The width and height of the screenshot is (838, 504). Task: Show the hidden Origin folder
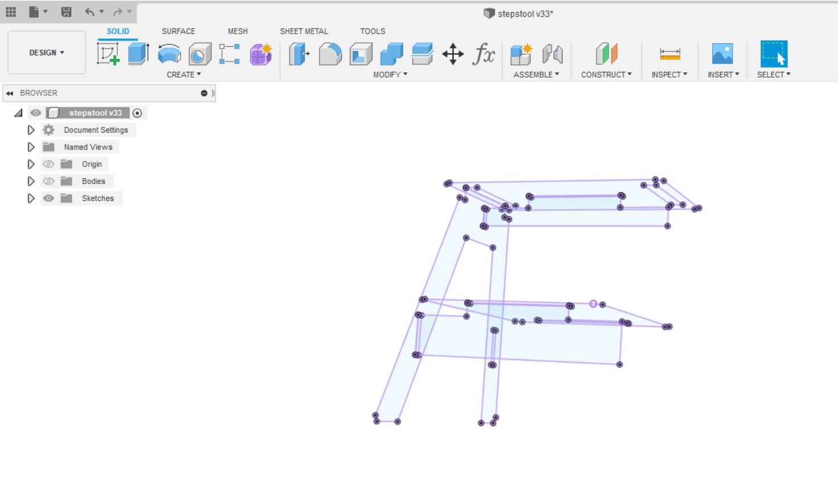pyautogui.click(x=49, y=164)
